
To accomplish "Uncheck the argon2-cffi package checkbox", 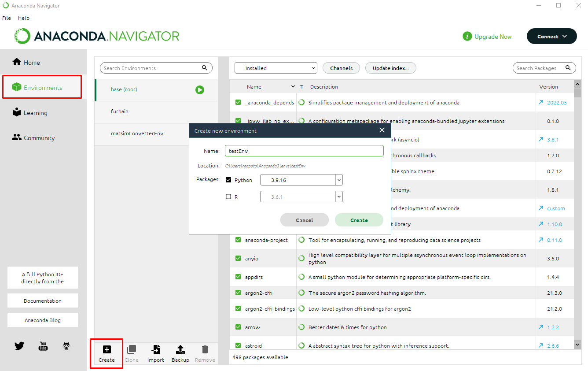I will (238, 293).
